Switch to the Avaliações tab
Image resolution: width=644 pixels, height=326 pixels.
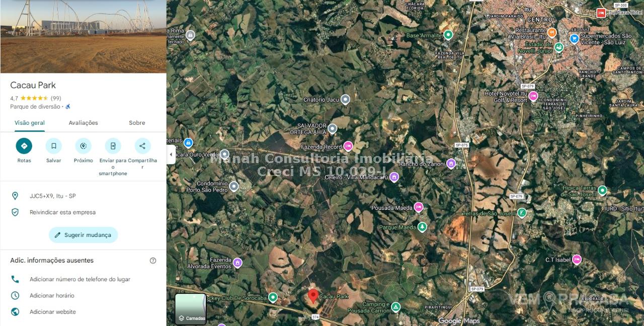click(83, 123)
